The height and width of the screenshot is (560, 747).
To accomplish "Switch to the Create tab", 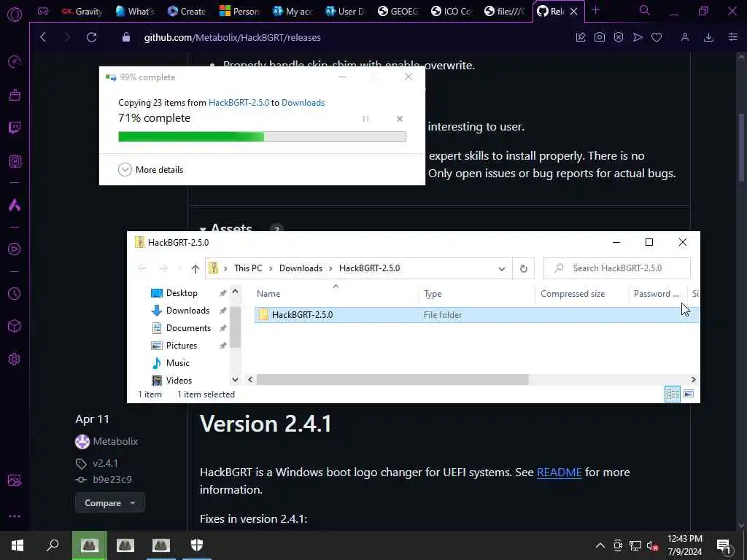I will 187,12.
